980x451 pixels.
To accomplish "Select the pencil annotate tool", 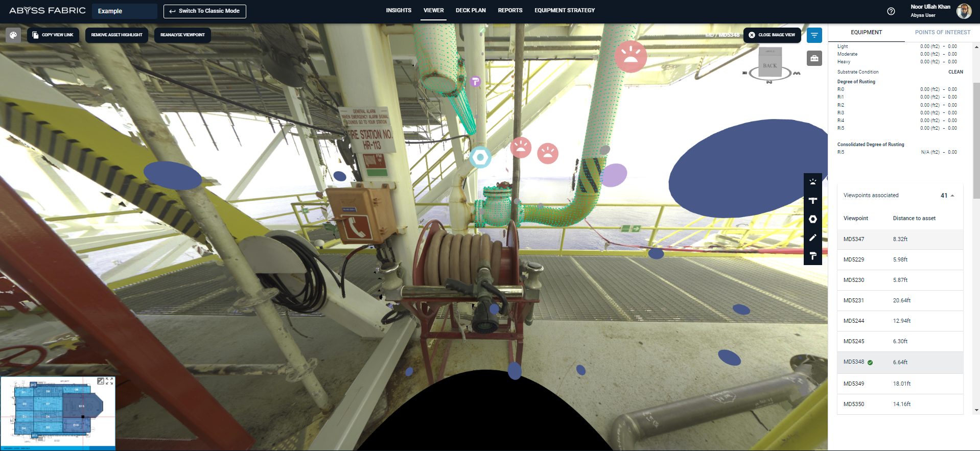I will tap(812, 238).
